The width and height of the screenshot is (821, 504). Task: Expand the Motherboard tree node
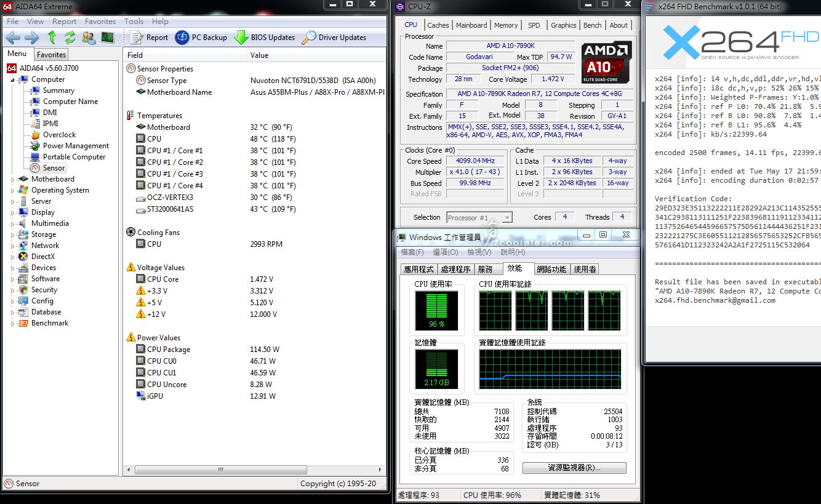tap(13, 180)
